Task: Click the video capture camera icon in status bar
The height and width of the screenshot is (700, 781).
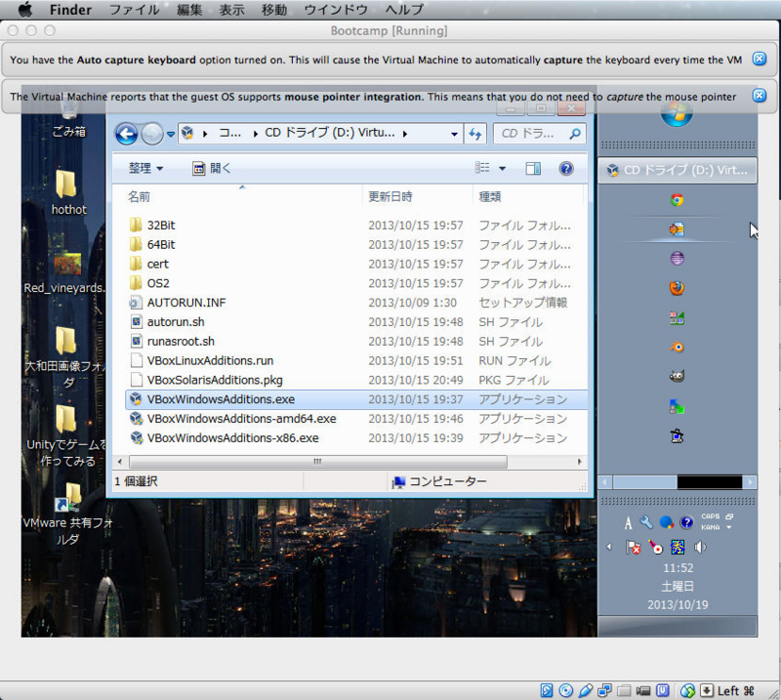Action: tap(643, 690)
